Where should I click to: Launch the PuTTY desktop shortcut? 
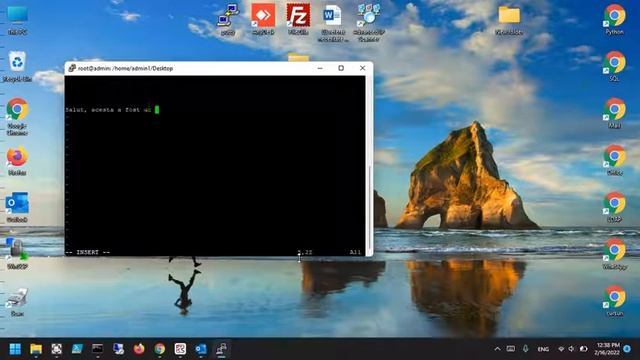tap(228, 20)
